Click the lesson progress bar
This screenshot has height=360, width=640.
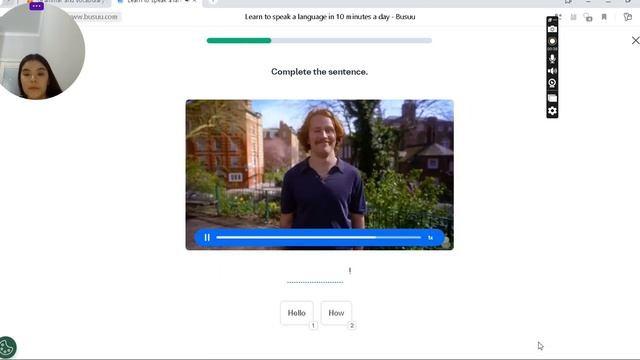click(x=319, y=40)
